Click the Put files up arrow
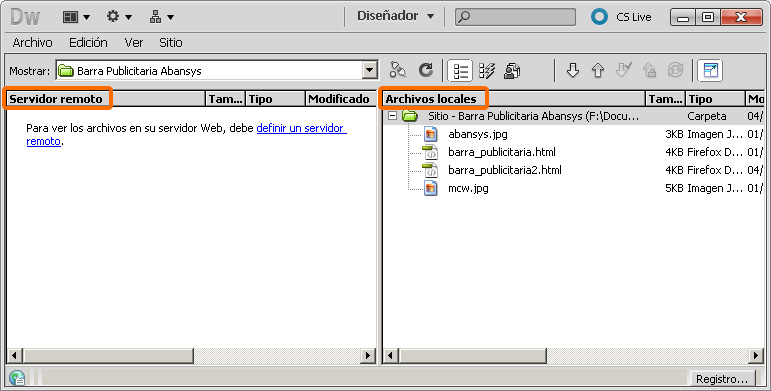 [x=598, y=70]
